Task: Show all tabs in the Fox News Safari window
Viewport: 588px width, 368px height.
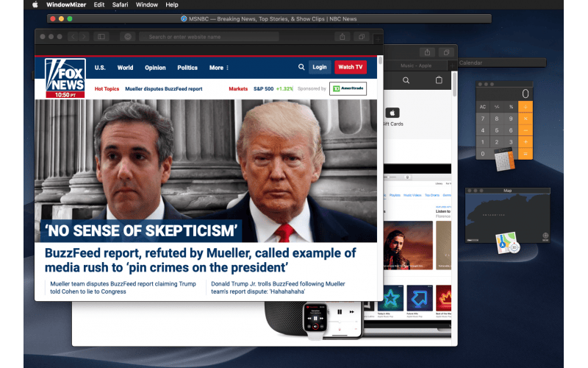Action: (362, 36)
